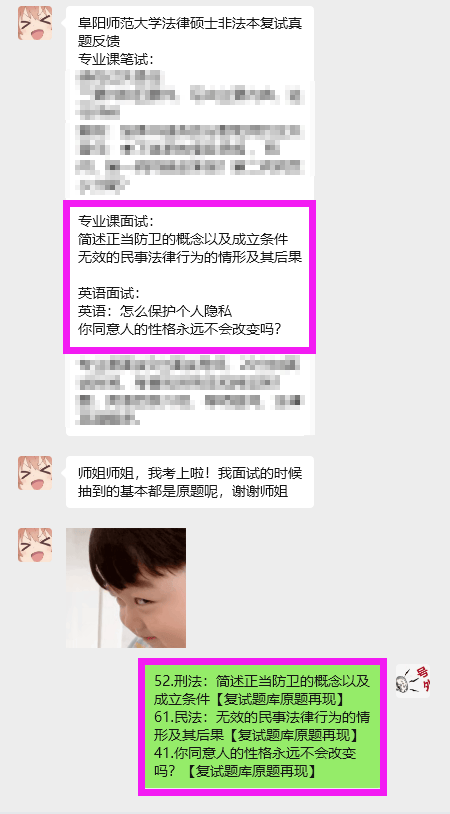Click the 英语：怎么保护个人隐私 line
The width and height of the screenshot is (450, 814).
155,311
